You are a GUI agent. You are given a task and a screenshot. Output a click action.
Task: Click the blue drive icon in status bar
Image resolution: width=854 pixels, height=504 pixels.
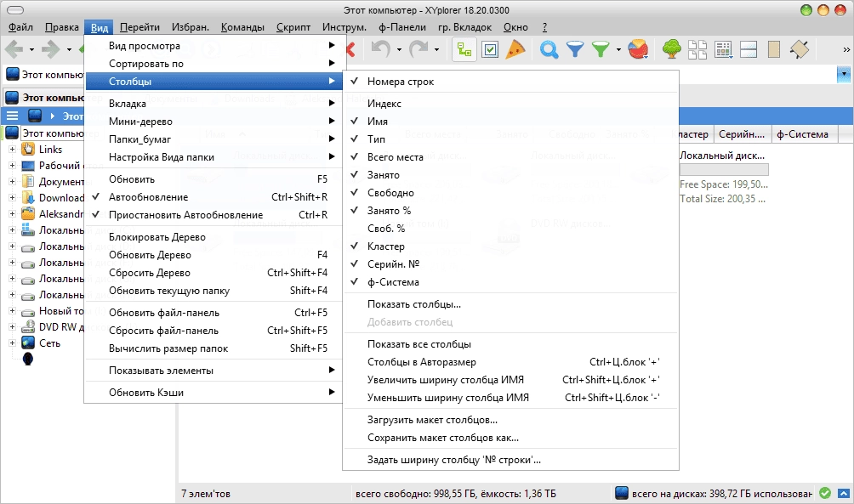622,493
